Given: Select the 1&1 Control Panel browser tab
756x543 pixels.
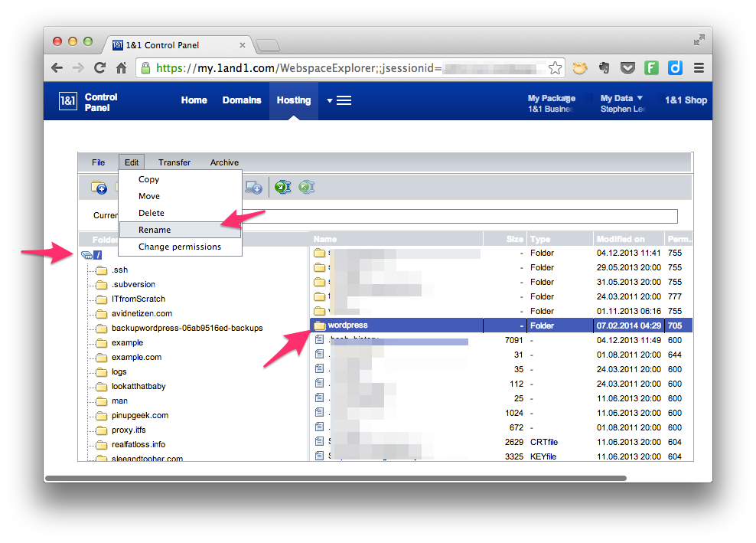Looking at the screenshot, I should point(177,45).
